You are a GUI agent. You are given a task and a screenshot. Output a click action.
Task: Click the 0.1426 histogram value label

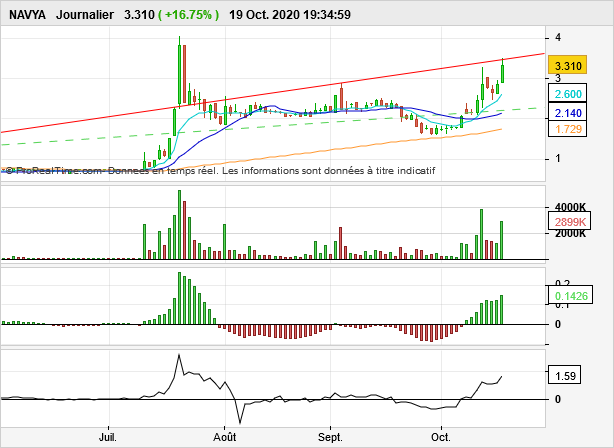pyautogui.click(x=571, y=296)
